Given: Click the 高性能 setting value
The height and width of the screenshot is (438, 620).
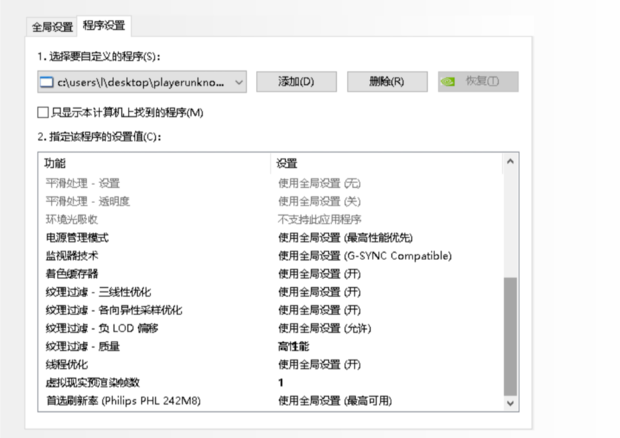Looking at the screenshot, I should (293, 347).
